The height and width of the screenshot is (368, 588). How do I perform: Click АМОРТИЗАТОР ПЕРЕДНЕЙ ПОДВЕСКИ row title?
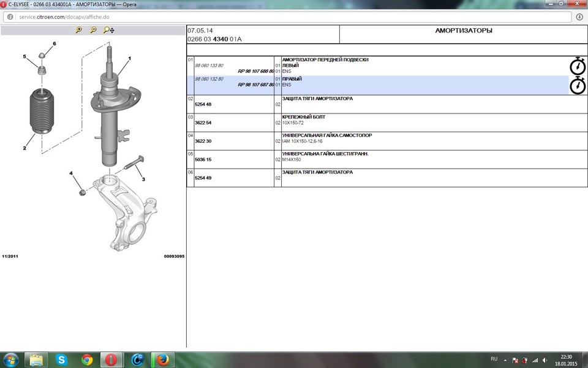coord(325,59)
